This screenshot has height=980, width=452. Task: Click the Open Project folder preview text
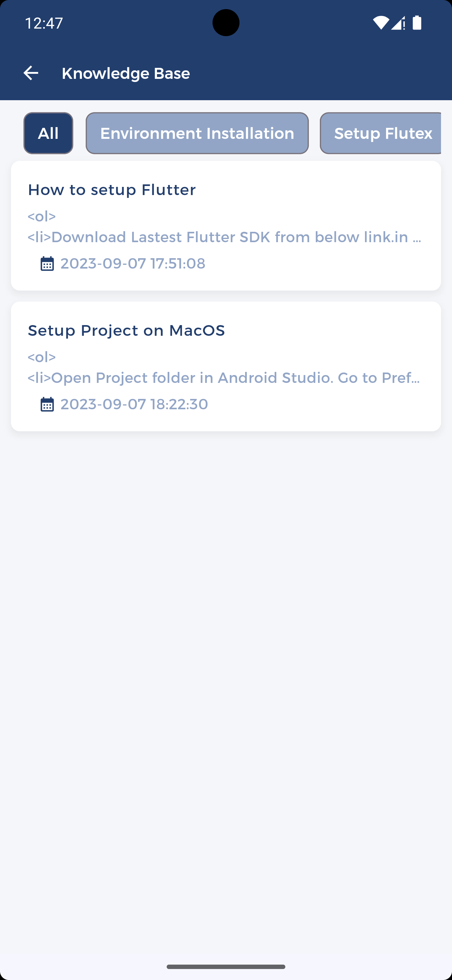pos(223,378)
